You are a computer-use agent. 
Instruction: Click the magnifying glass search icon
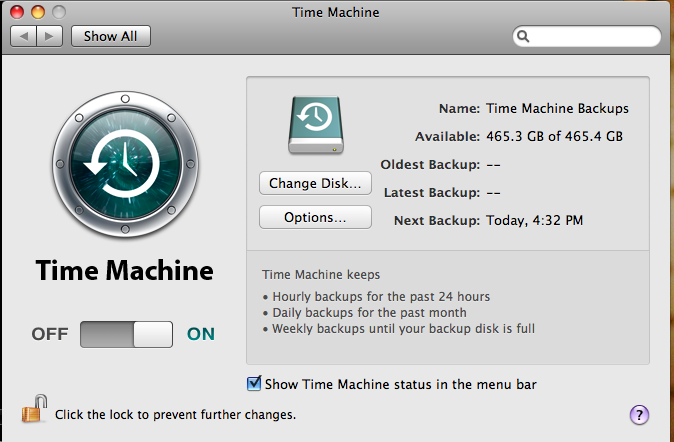pos(523,37)
